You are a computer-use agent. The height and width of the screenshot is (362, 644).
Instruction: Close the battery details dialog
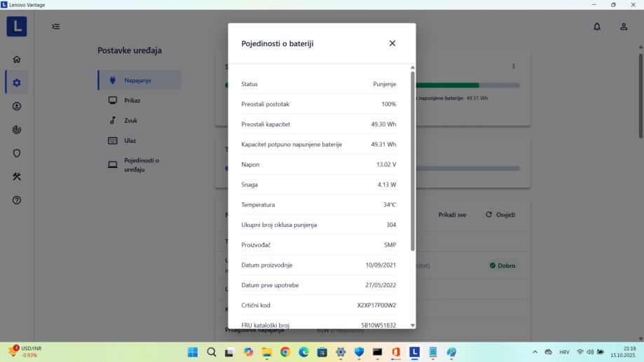(392, 43)
